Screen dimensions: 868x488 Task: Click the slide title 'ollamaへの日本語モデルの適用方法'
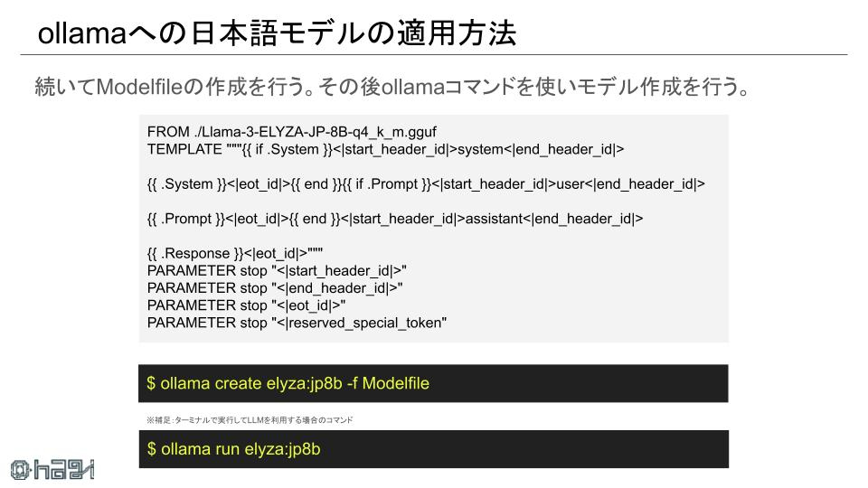point(277,33)
